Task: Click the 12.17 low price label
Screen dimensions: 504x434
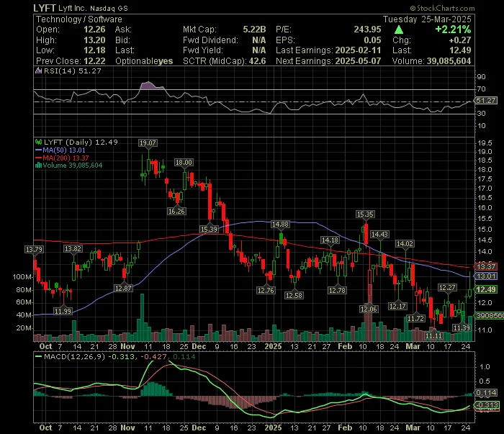Action: [397, 306]
